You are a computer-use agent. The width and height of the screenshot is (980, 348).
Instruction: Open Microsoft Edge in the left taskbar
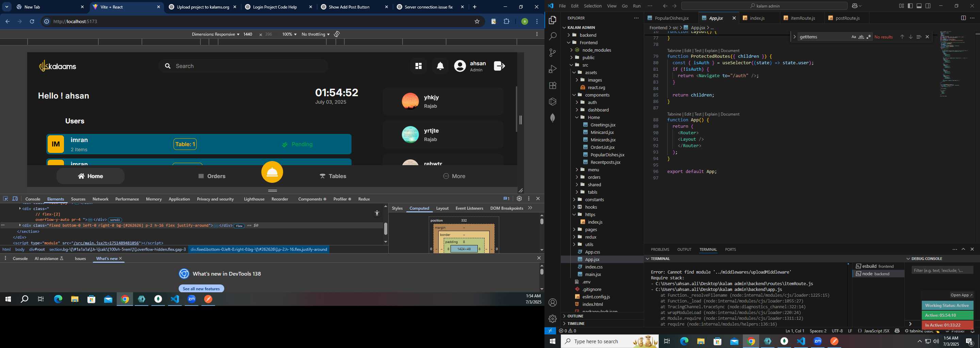tap(58, 299)
